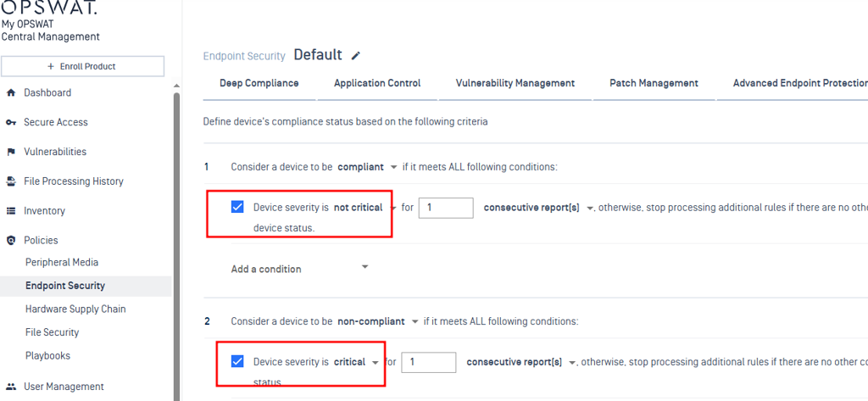Viewport: 868px width, 401px height.
Task: Open the 'compliant' status dropdown
Action: (368, 167)
